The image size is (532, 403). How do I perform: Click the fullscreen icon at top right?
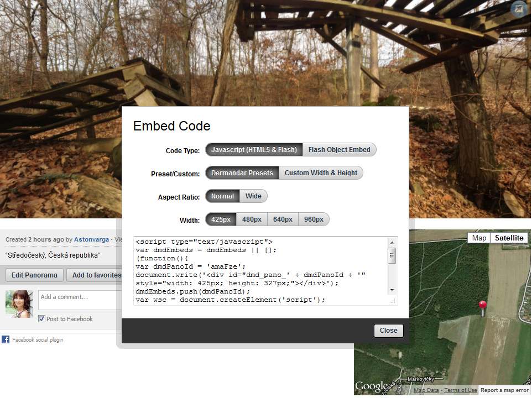point(518,9)
